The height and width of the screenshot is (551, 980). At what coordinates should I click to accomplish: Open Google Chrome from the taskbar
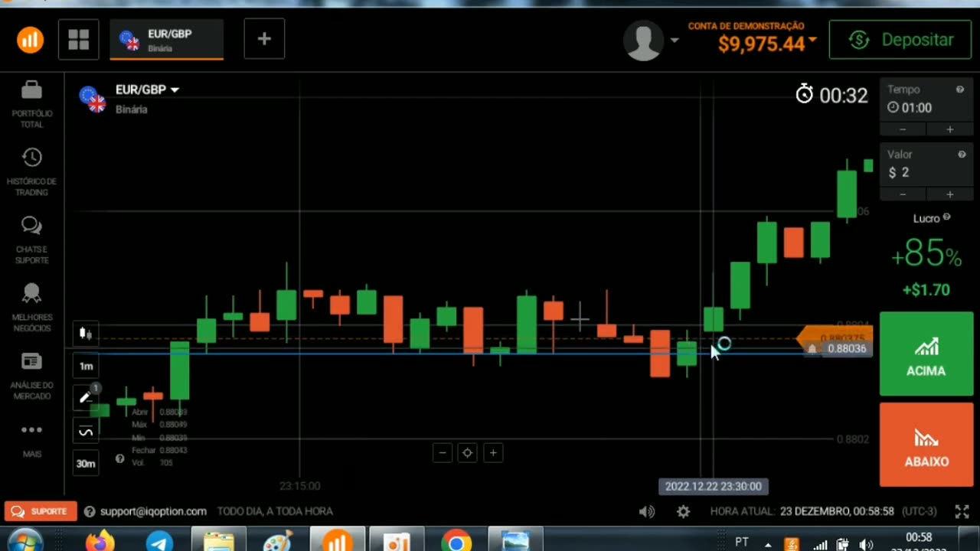456,543
